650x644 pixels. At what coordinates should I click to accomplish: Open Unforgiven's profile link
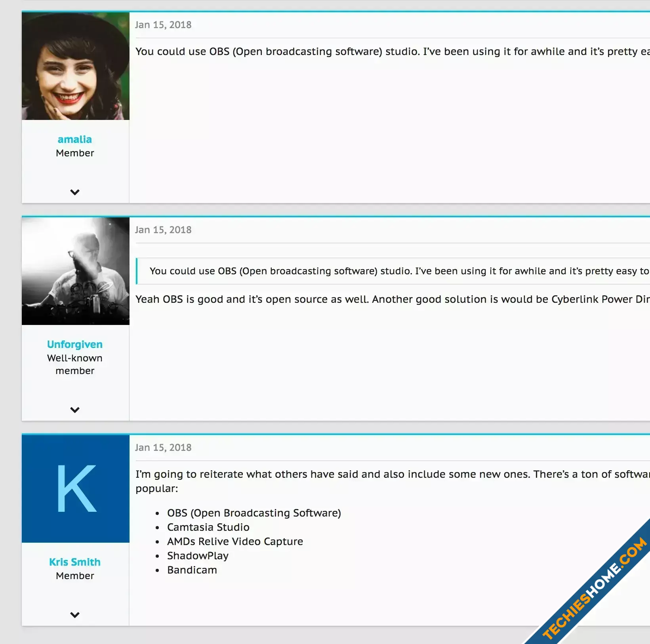coord(75,344)
